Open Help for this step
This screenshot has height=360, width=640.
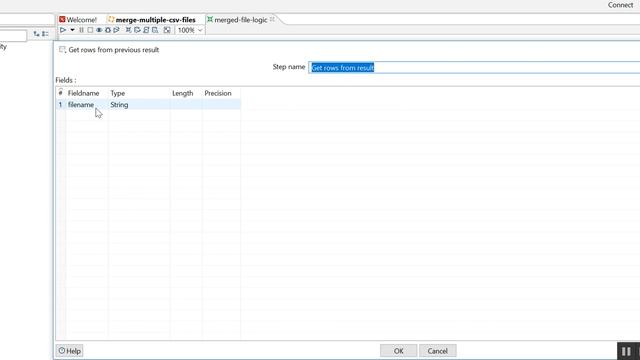(x=69, y=351)
